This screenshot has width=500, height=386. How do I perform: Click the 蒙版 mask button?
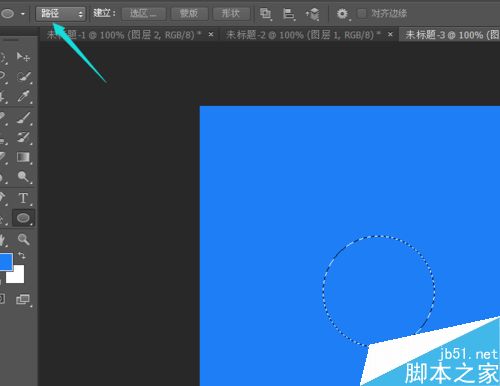pyautogui.click(x=189, y=14)
